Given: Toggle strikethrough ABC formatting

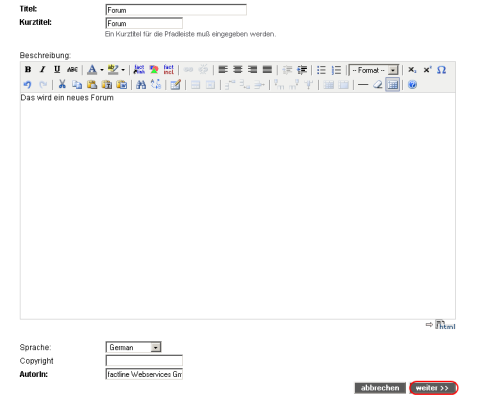Looking at the screenshot, I should pyautogui.click(x=72, y=70).
